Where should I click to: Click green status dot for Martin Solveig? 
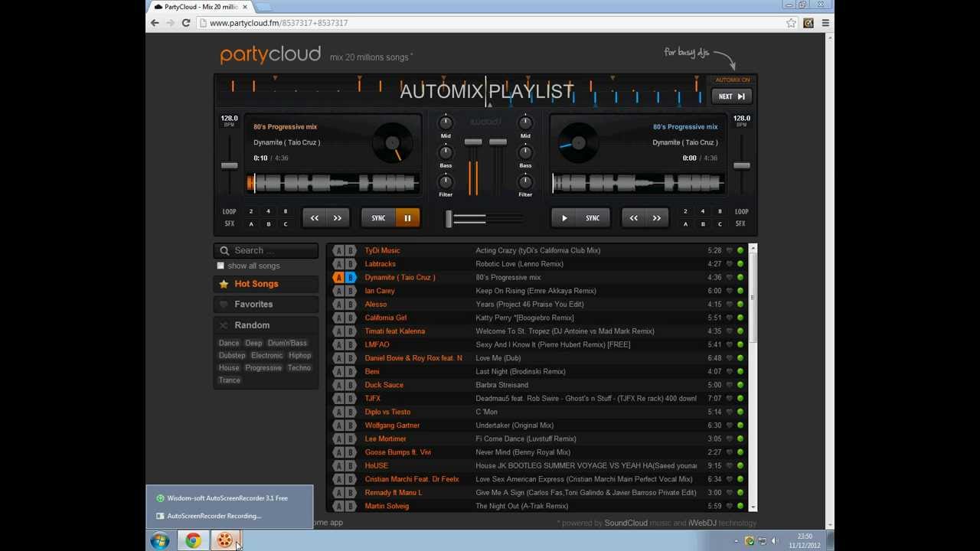740,506
